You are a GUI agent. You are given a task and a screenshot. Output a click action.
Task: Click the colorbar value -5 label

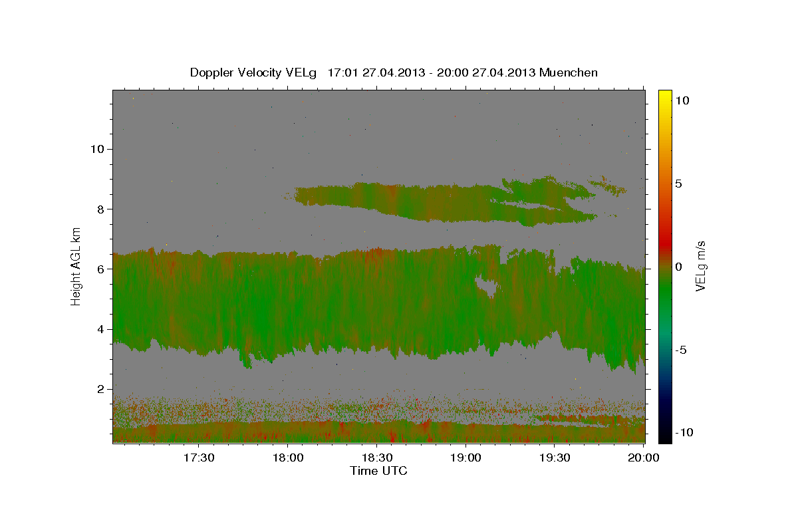681,350
